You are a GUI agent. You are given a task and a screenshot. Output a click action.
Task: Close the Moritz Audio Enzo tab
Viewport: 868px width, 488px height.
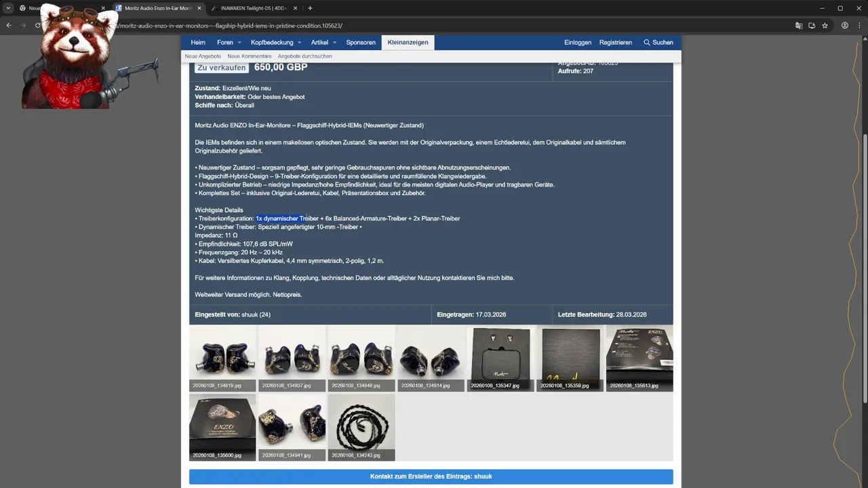(199, 8)
